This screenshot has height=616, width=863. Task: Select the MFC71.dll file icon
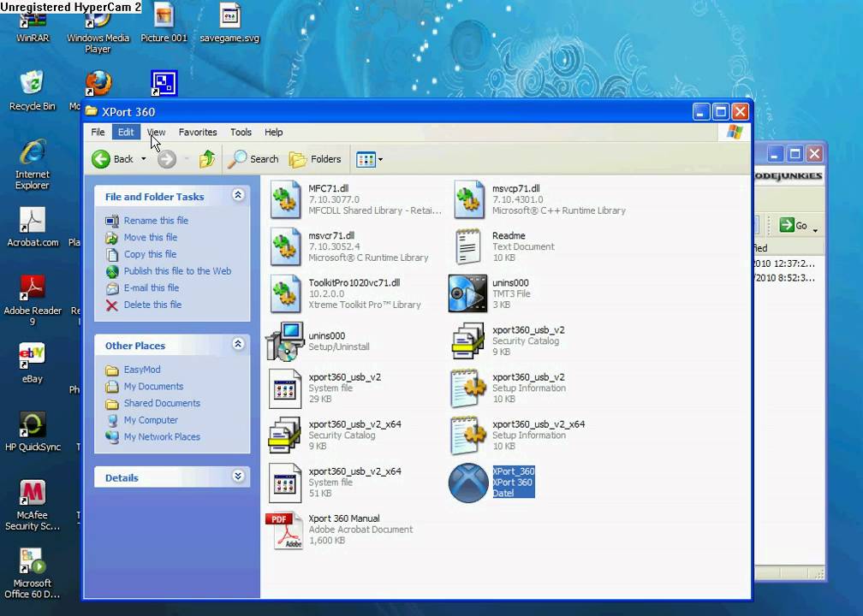point(285,199)
